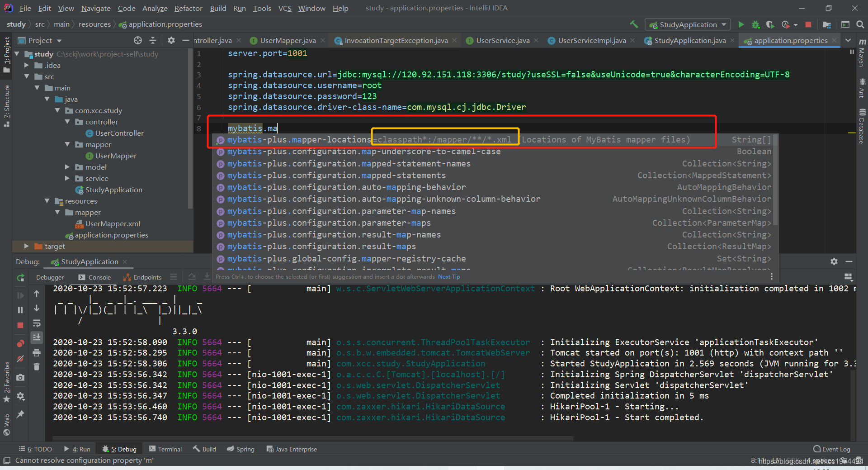Open the Spring tool window
This screenshot has height=470, width=868.
coord(241,449)
